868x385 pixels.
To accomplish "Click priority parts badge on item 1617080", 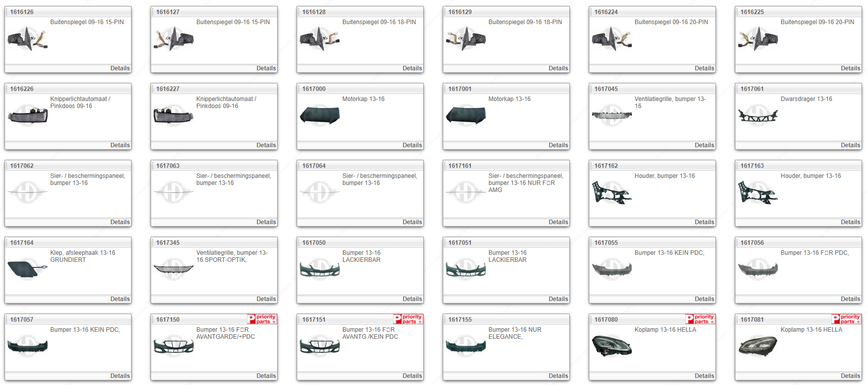I will coord(700,319).
